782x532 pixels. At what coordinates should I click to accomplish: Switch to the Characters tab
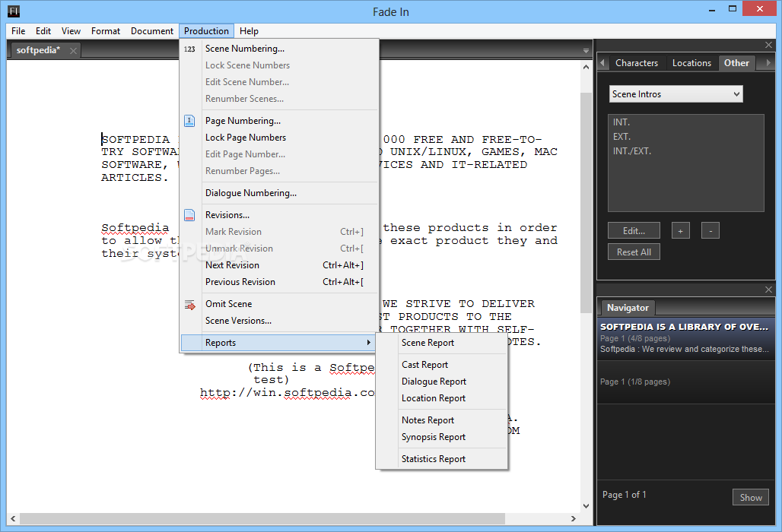637,63
